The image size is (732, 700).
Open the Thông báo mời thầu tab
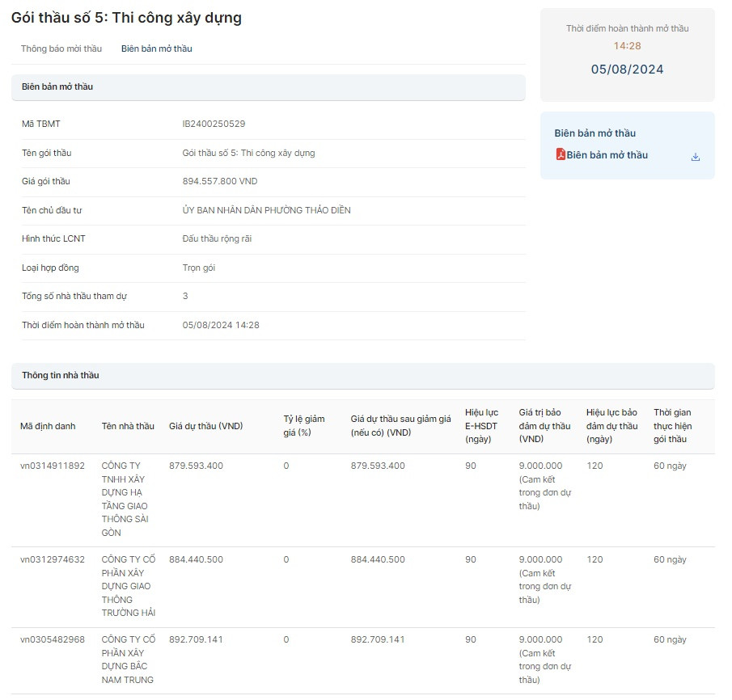point(61,48)
